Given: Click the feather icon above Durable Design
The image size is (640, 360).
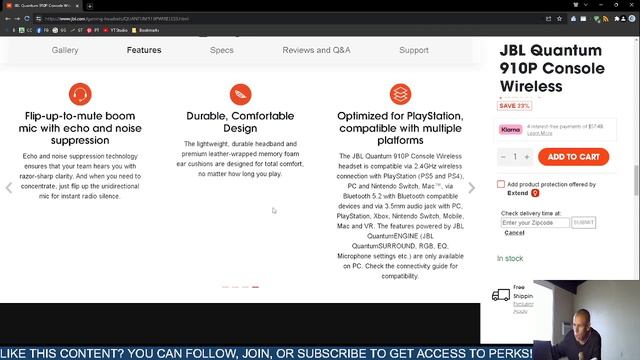Looking at the screenshot, I should [x=240, y=94].
